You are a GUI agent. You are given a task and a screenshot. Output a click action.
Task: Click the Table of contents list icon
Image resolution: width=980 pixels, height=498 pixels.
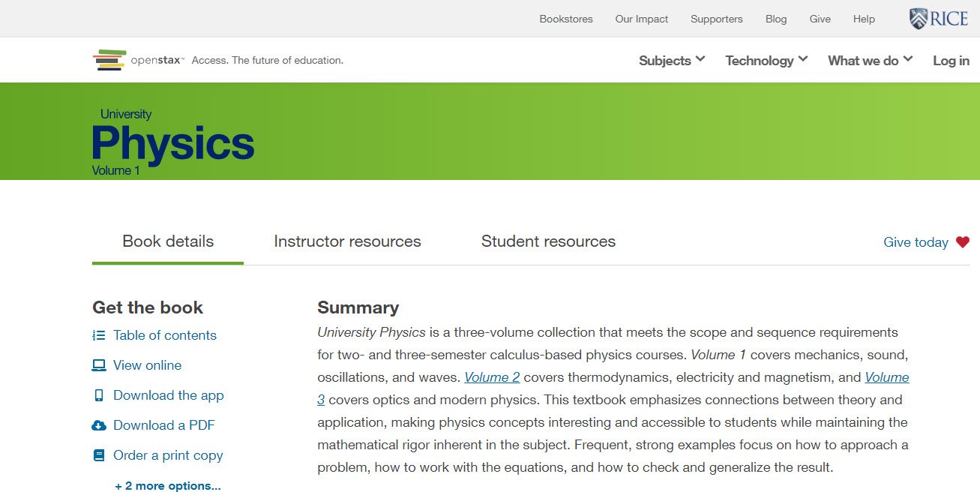[x=99, y=335]
